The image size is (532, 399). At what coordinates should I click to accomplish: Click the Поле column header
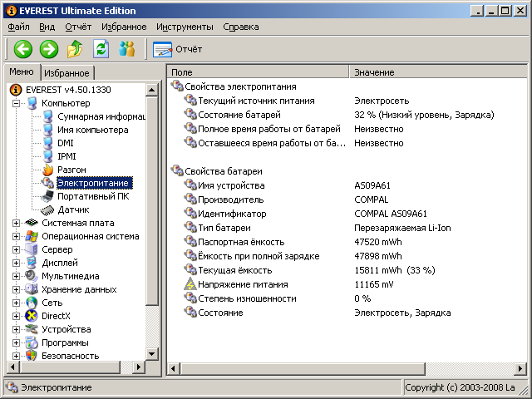259,72
